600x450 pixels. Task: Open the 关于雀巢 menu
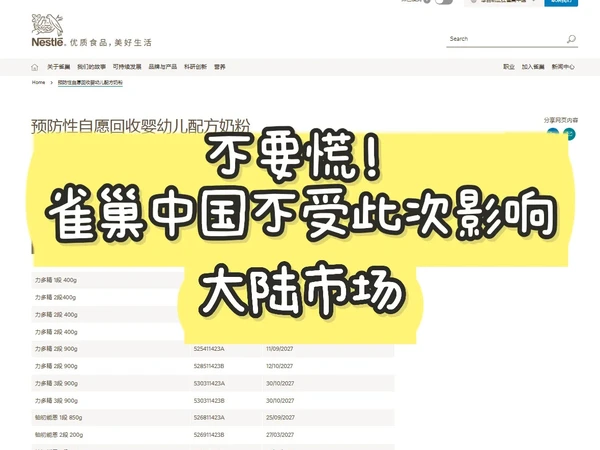59,67
